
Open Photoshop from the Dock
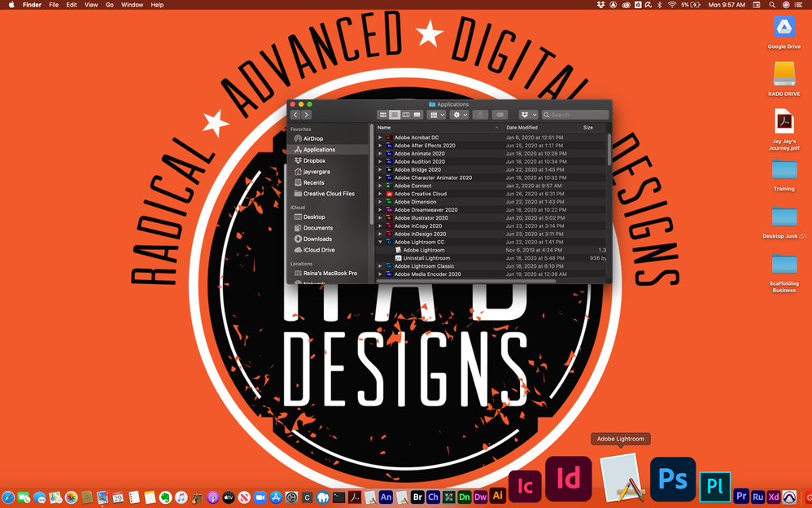point(672,479)
